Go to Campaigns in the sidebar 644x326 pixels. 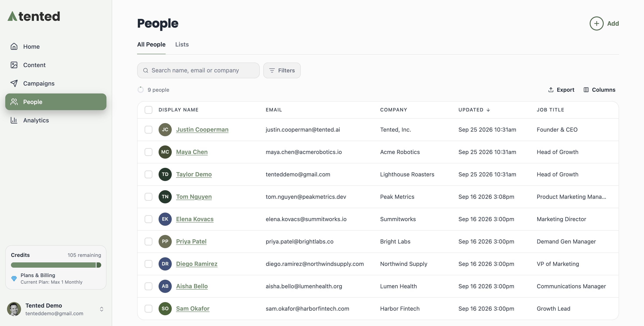(56, 83)
